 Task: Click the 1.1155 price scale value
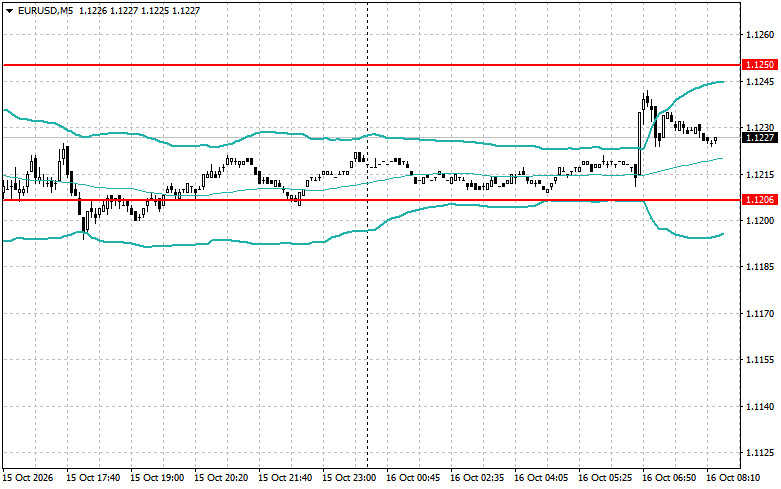tap(760, 360)
